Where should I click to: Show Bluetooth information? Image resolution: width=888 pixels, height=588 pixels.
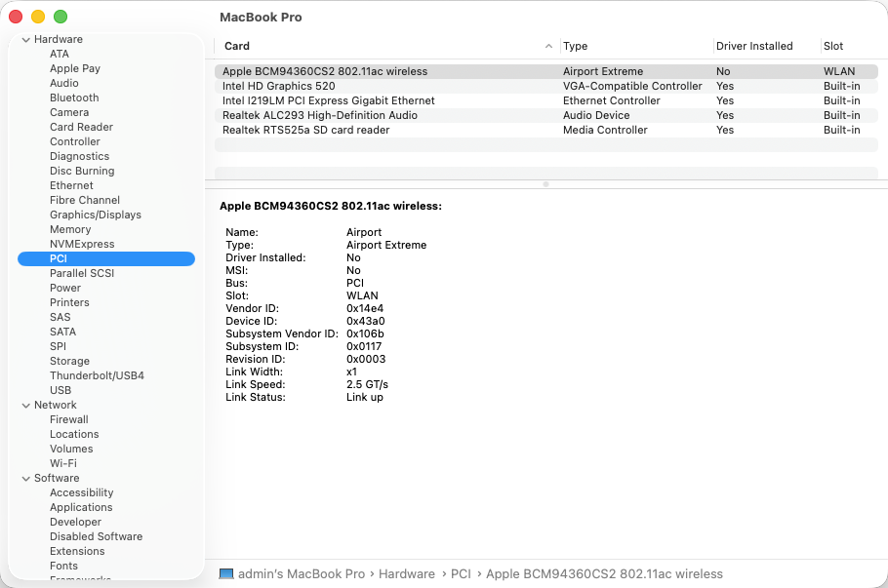tap(74, 98)
